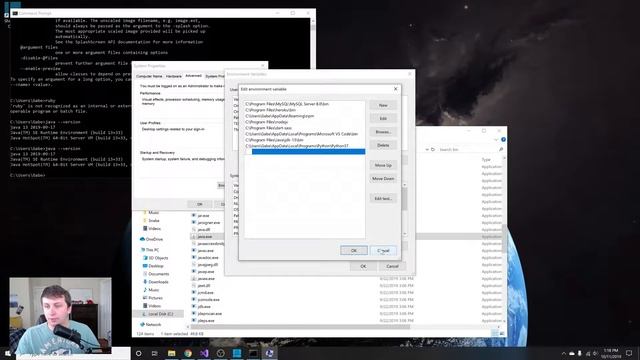Screen dimensions: 640x360
Task: Open Task View from the taskbar
Action: point(155,353)
